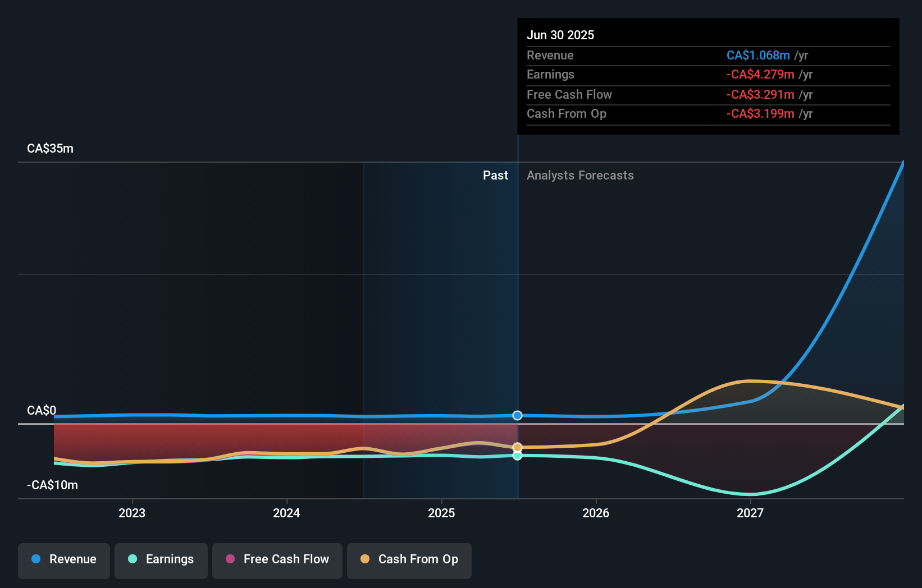
Task: Click the Past section label
Action: coord(495,175)
